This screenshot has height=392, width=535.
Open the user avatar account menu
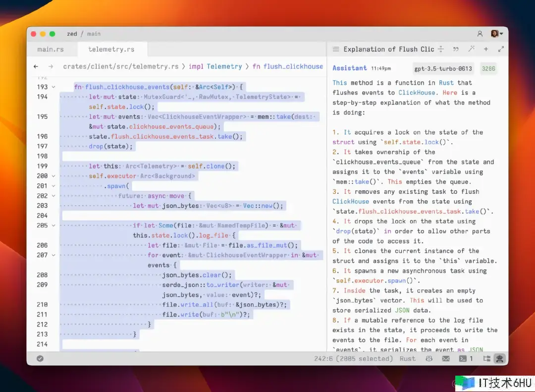pyautogui.click(x=496, y=34)
